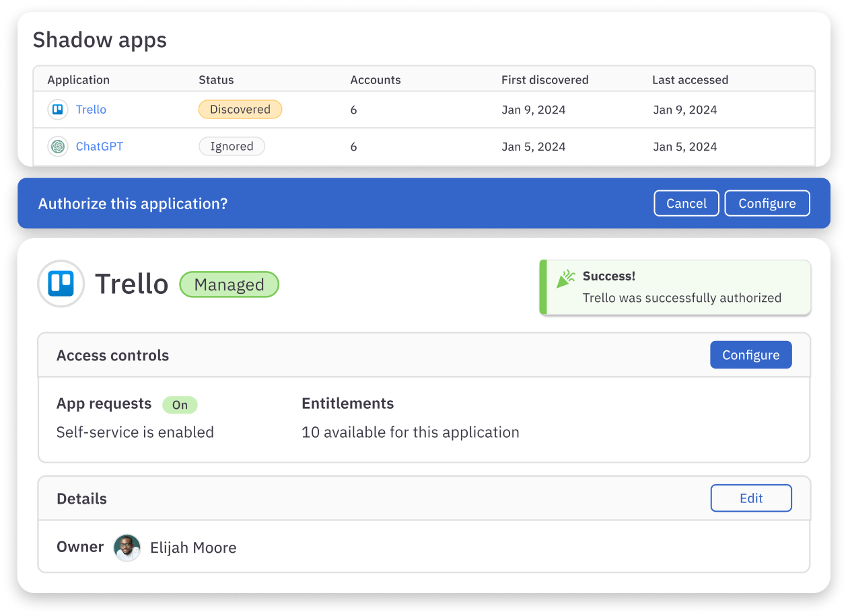Click the ChatGPT icon in table row

58,147
